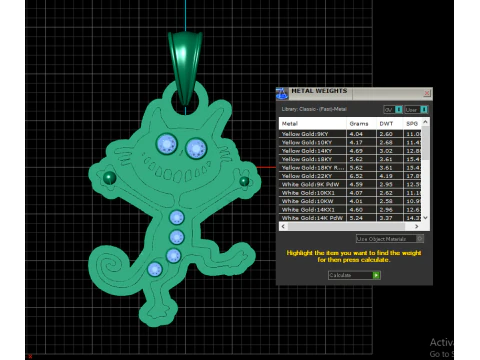Select the Yellow Gold:9KY row
Image resolution: width=480 pixels, height=360 pixels.
pos(350,134)
